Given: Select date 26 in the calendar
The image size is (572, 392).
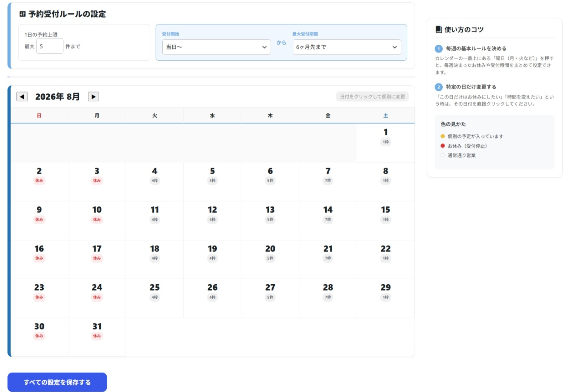Looking at the screenshot, I should coord(213,298).
